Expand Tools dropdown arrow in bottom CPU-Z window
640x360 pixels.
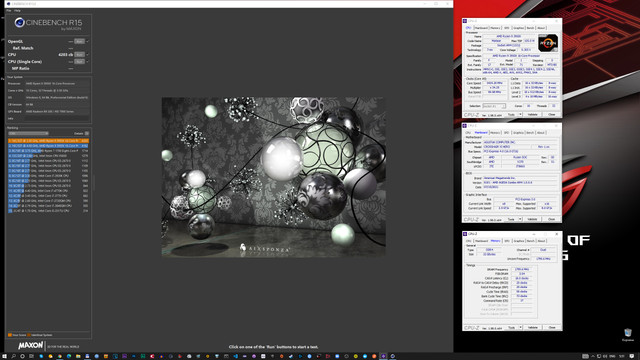[x=520, y=327]
